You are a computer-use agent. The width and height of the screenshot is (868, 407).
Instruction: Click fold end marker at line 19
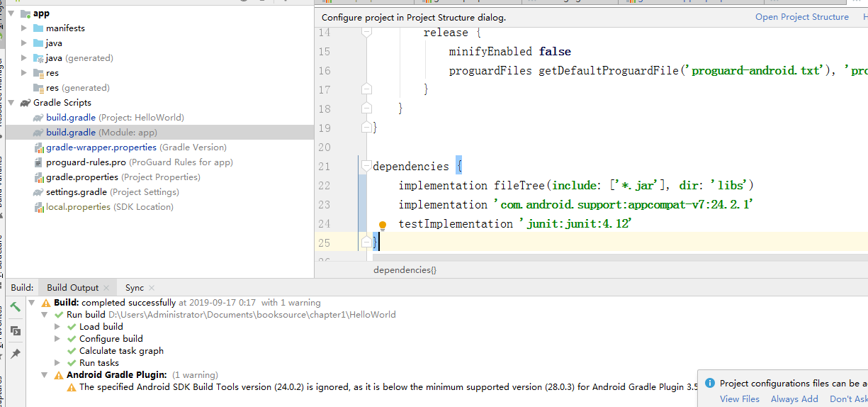(366, 128)
